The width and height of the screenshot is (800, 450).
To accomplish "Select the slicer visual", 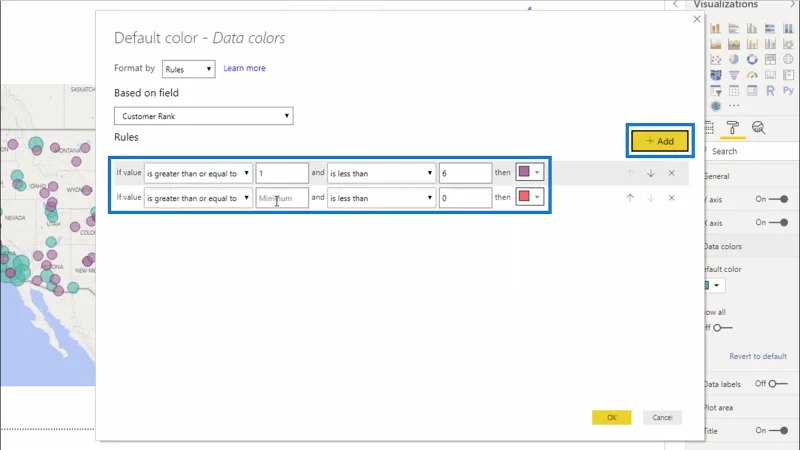I will 716,91.
